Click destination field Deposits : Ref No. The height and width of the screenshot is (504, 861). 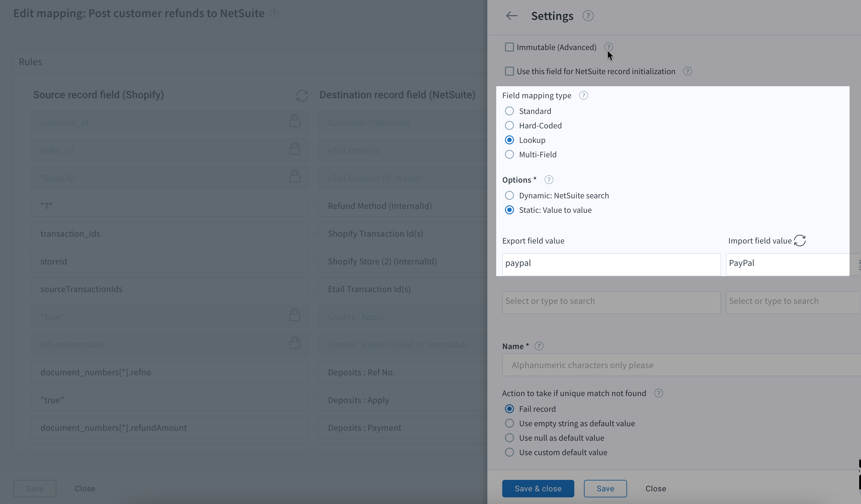coord(403,372)
